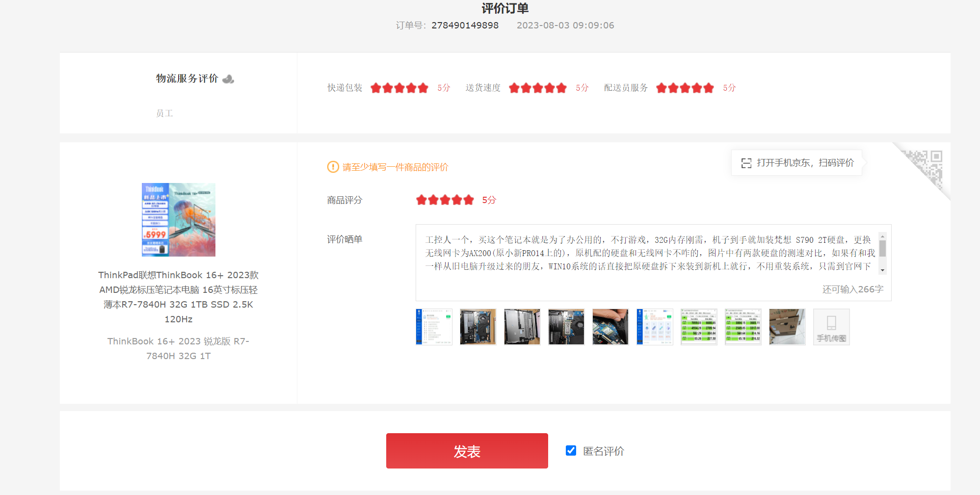Image resolution: width=980 pixels, height=495 pixels.
Task: Open the seventh thumbnail with green benchmark results
Action: pos(699,327)
